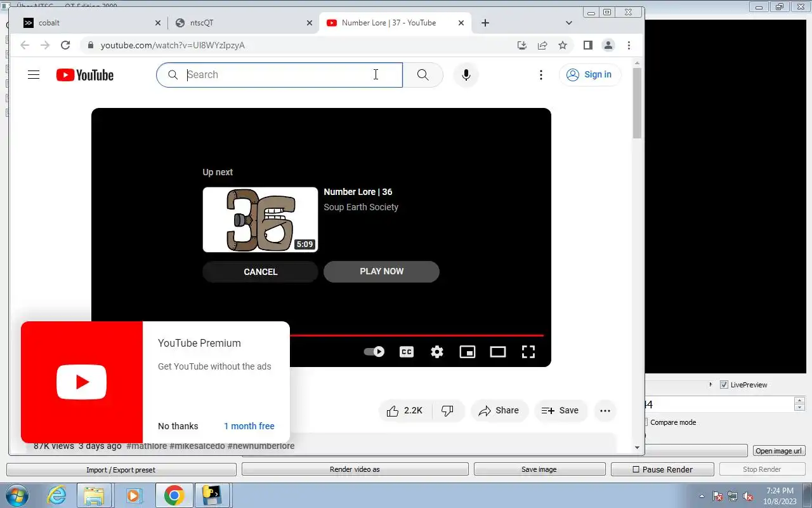This screenshot has width=812, height=508.
Task: Start voice search with the microphone
Action: click(x=466, y=75)
